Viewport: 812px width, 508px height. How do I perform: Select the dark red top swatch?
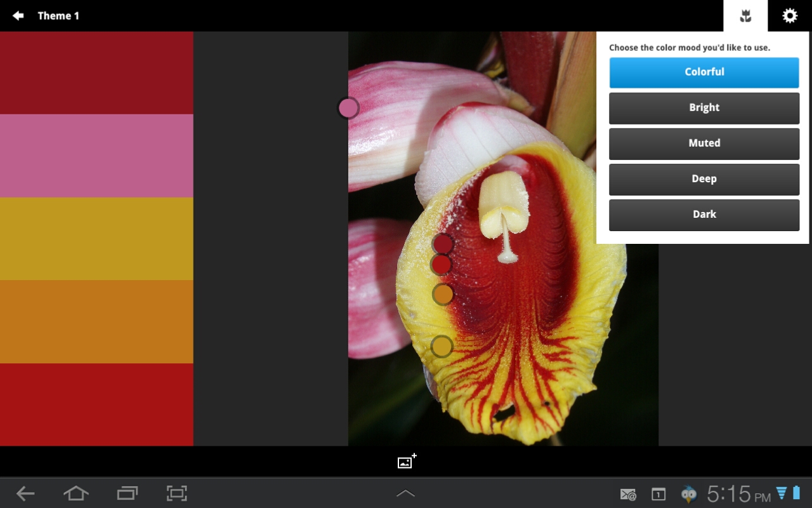(x=96, y=73)
